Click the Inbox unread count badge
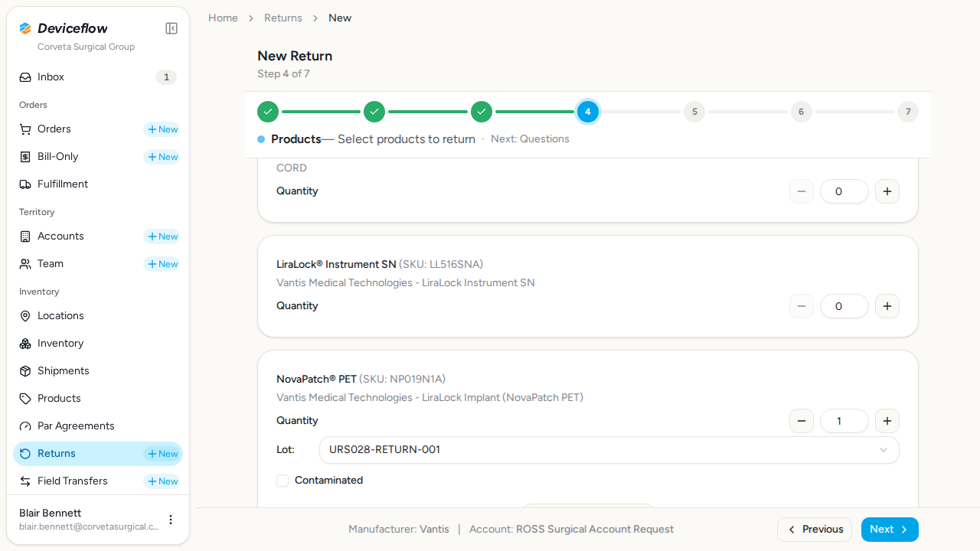The width and height of the screenshot is (980, 551). tap(166, 77)
